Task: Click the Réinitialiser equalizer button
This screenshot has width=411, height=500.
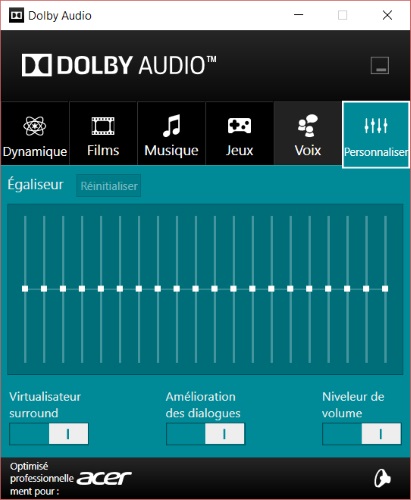Action: tap(109, 186)
